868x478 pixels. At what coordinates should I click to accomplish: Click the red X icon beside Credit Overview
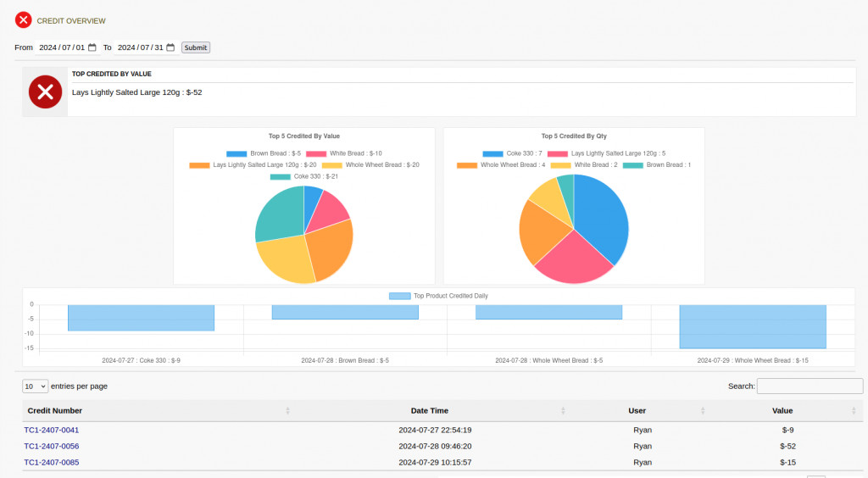click(24, 20)
